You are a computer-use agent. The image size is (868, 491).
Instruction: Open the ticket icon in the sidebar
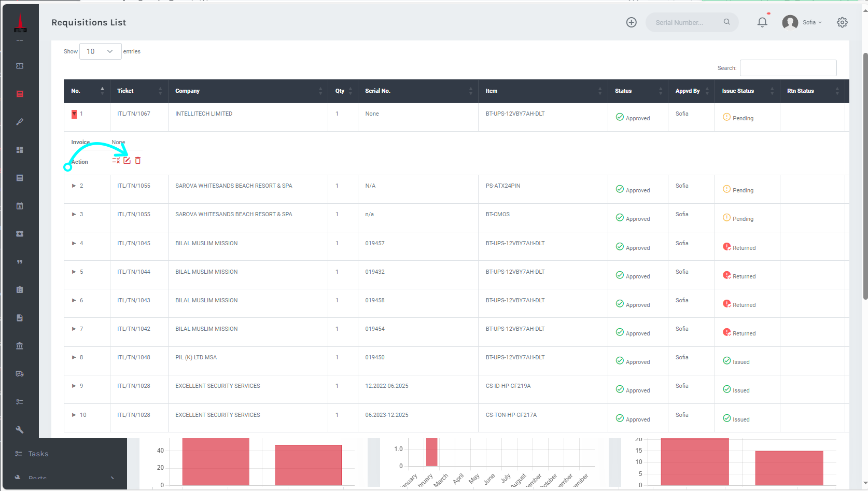pyautogui.click(x=20, y=66)
